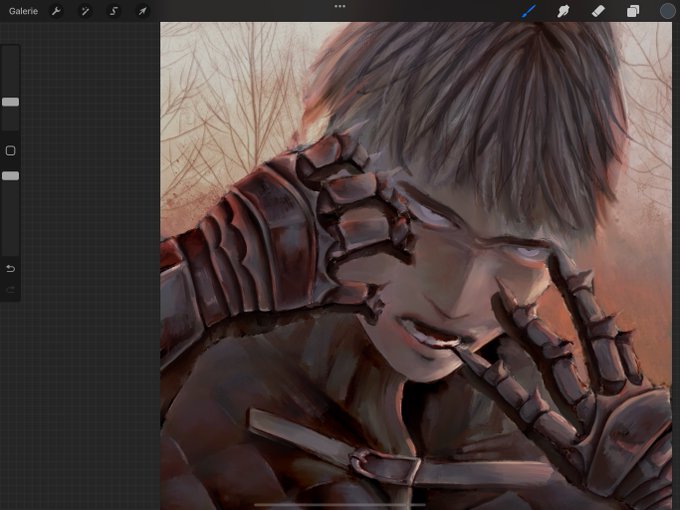Open the Layers panel

click(633, 11)
